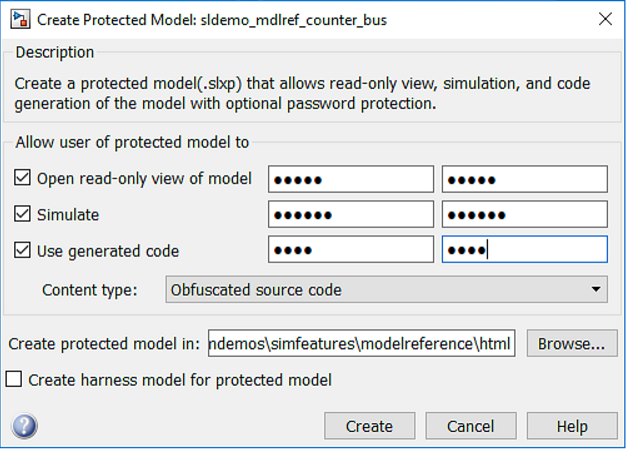Uncheck the Use generated code option
Screen dimensions: 626x449
click(x=24, y=251)
